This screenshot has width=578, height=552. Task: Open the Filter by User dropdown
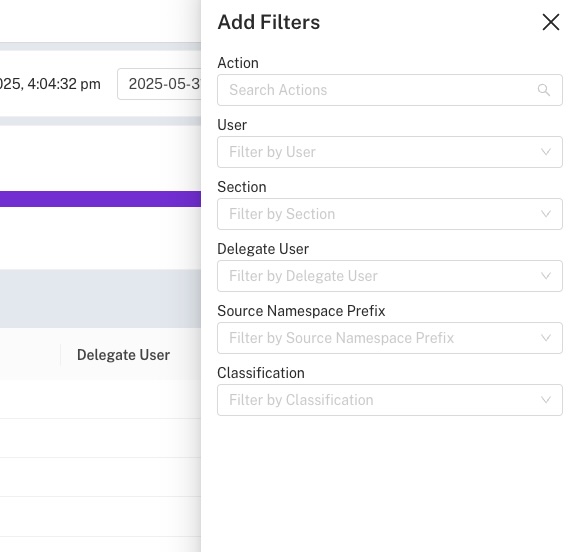click(390, 152)
